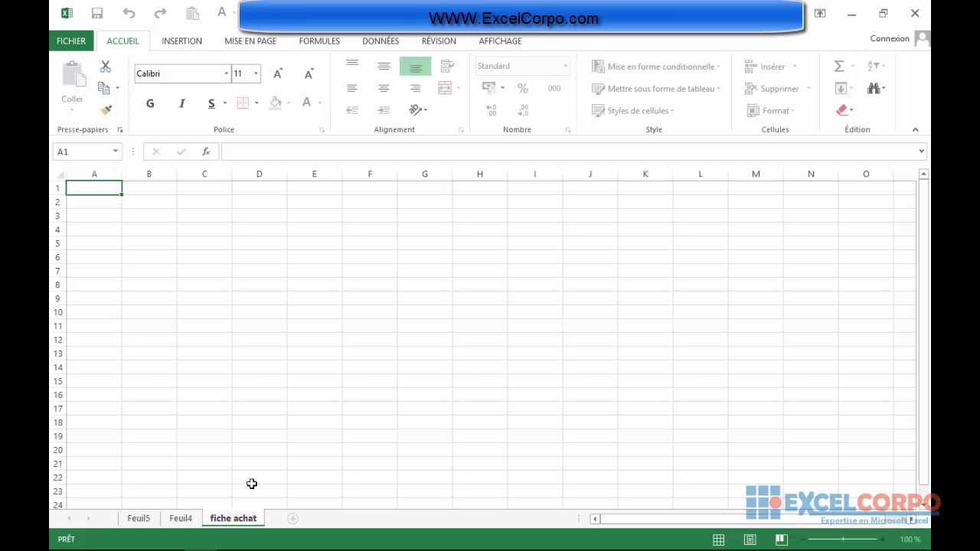Switch to MISE EN PAGE tab
980x551 pixels.
pyautogui.click(x=250, y=41)
